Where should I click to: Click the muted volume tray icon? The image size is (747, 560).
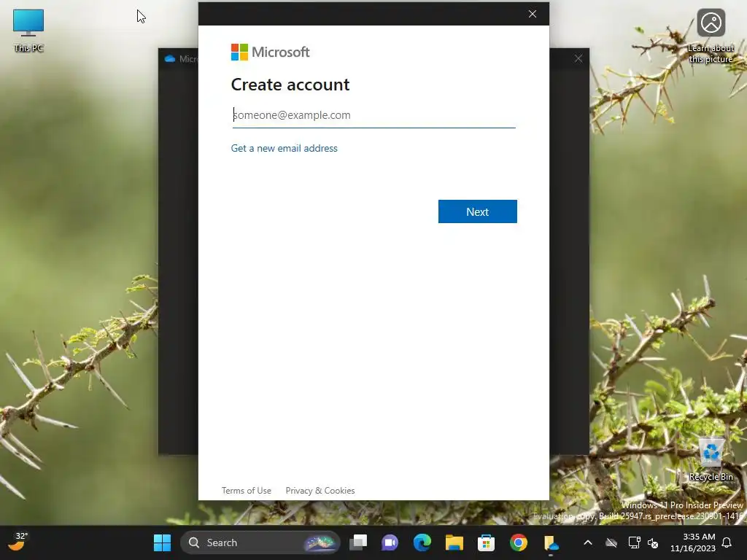(653, 542)
